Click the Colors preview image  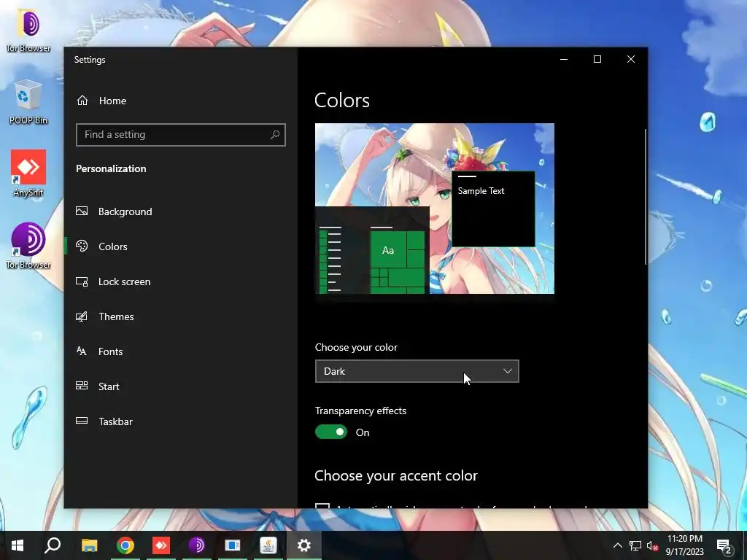point(435,209)
